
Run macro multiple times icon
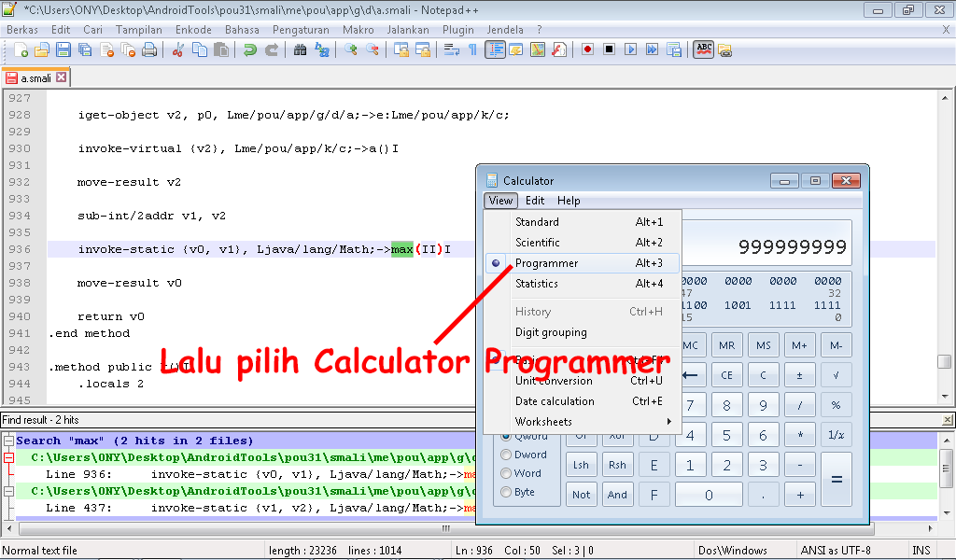pos(652,50)
